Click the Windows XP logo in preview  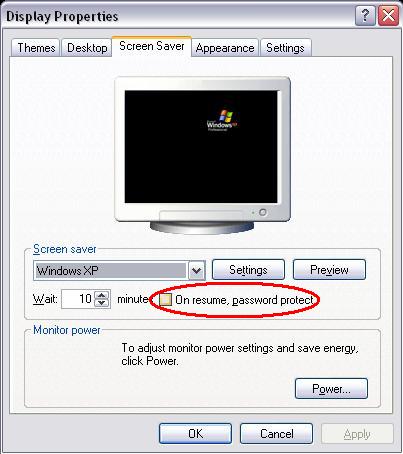222,121
